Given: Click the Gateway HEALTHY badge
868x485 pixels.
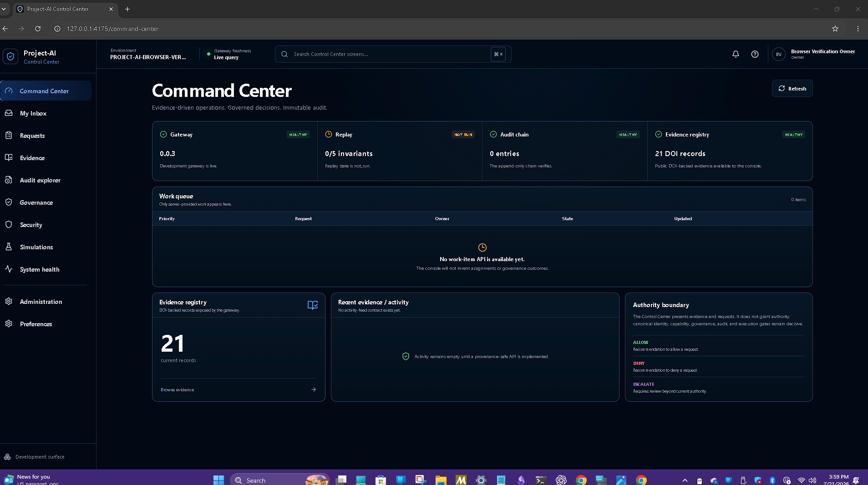Looking at the screenshot, I should (x=298, y=135).
